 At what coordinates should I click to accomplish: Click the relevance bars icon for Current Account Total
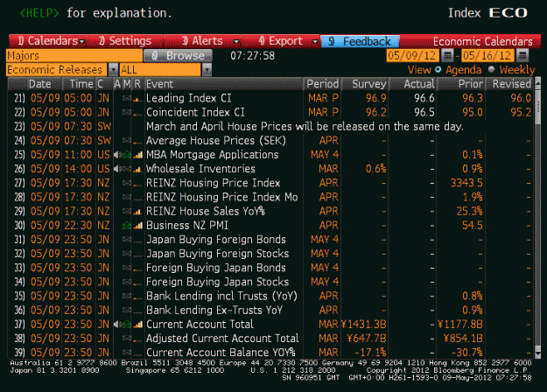(x=138, y=325)
